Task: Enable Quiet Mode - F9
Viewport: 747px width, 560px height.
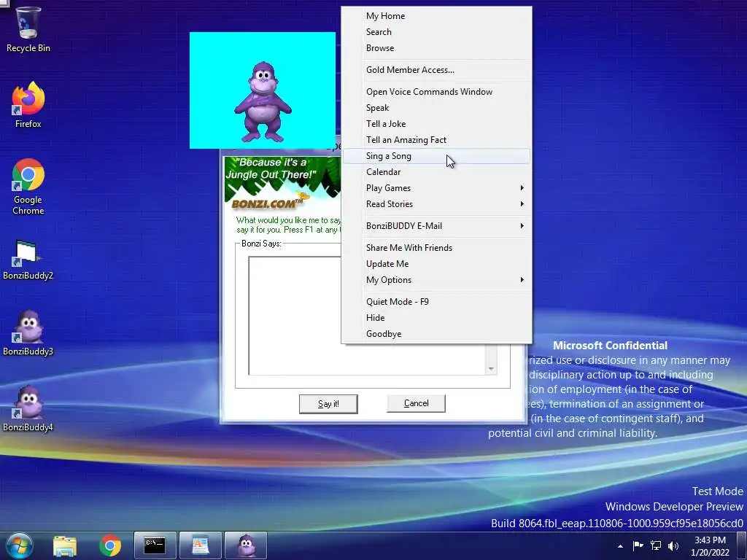Action: point(436,302)
